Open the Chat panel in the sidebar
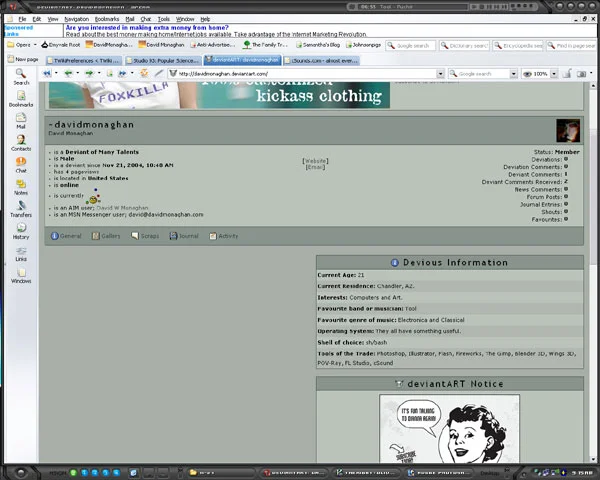 click(21, 165)
